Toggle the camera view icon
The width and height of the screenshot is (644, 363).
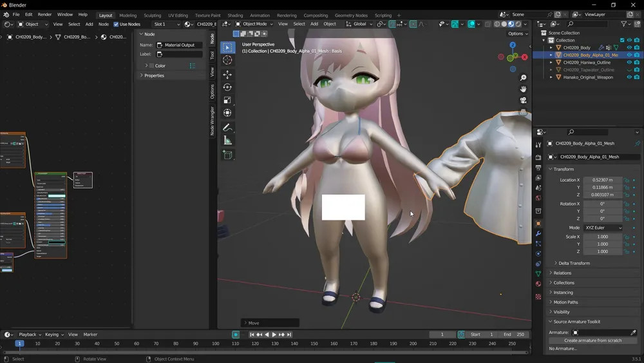[523, 101]
